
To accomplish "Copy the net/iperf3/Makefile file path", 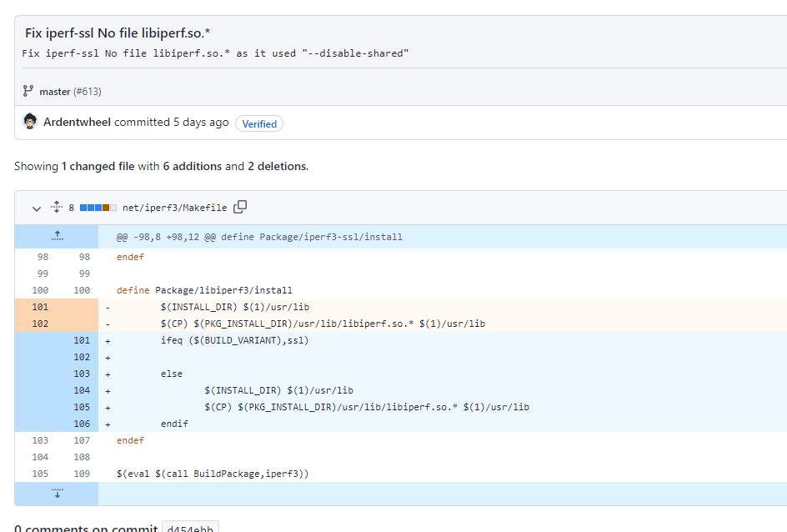I will pos(240,208).
